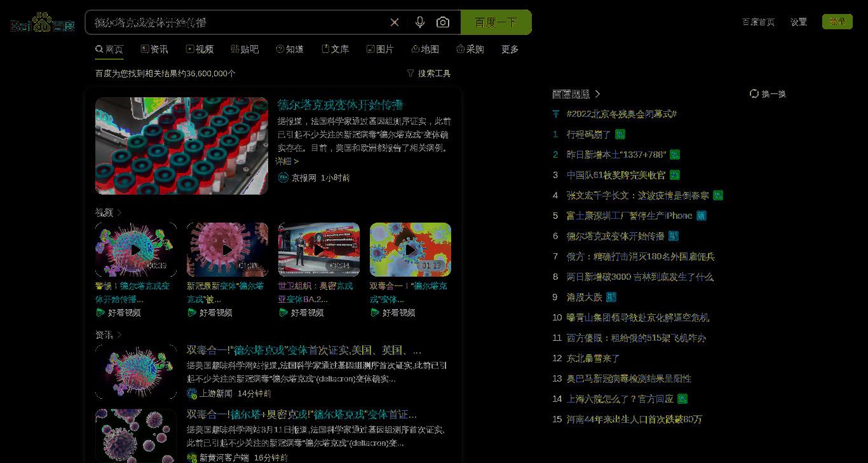Open the 采购 tab
868x463 pixels.
pos(470,49)
